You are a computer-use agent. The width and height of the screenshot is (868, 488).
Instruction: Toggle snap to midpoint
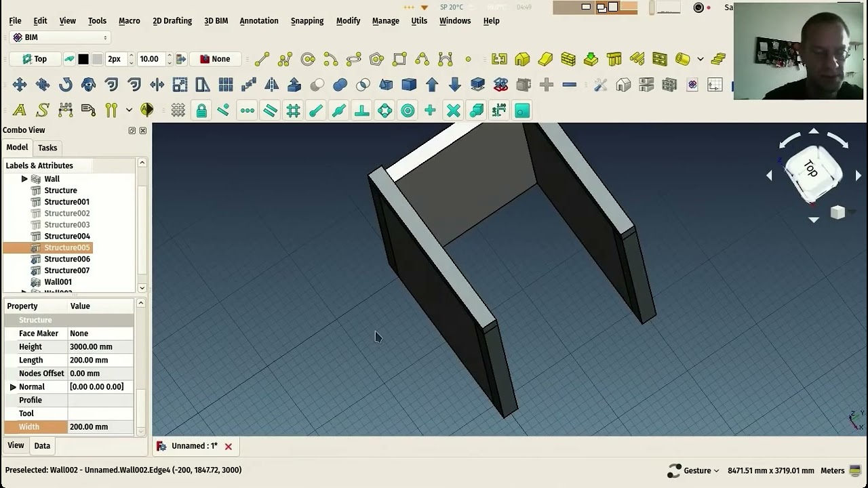click(339, 110)
